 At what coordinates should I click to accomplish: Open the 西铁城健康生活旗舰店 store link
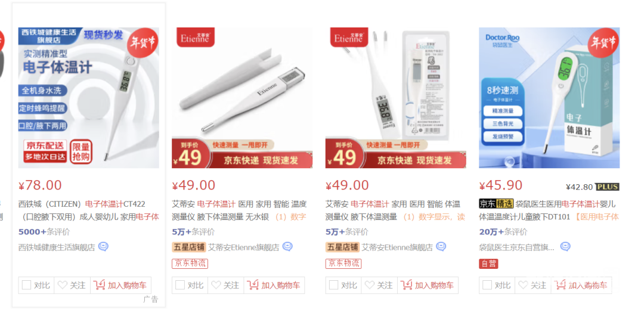57,247
